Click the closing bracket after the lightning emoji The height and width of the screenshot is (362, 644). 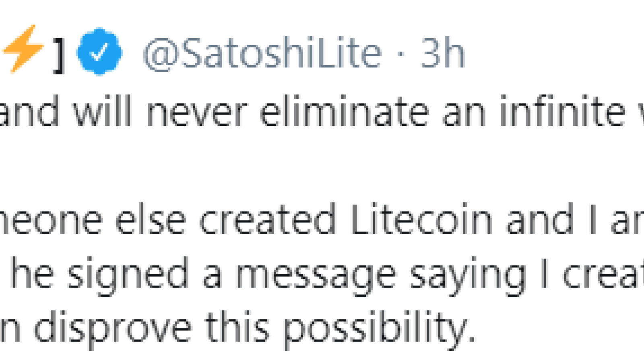pyautogui.click(x=60, y=55)
